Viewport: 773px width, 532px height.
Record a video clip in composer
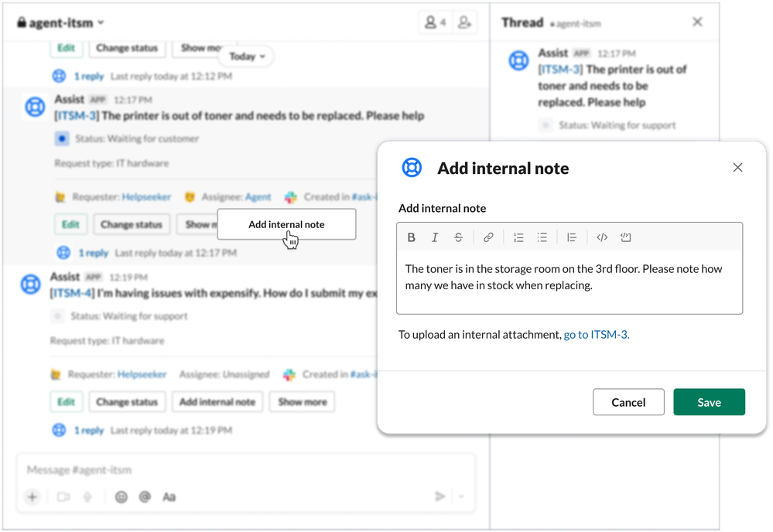pos(63,496)
